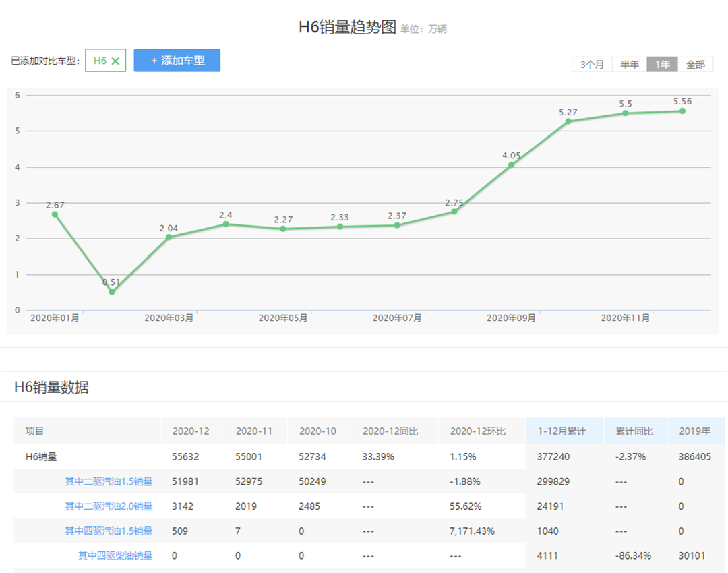Screen dimensions: 728x573
Task: Select the 1年 time range tab
Action: point(663,65)
